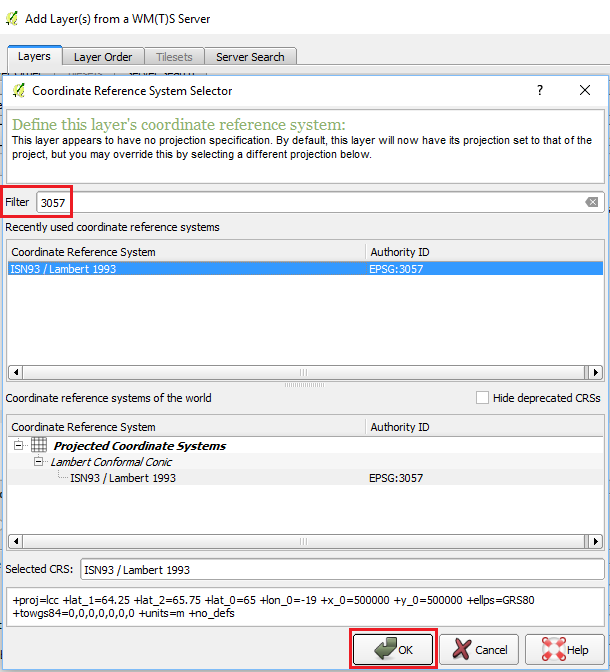Close the Coordinate Reference System Selector dialog
The image size is (610, 672).
[x=585, y=90]
